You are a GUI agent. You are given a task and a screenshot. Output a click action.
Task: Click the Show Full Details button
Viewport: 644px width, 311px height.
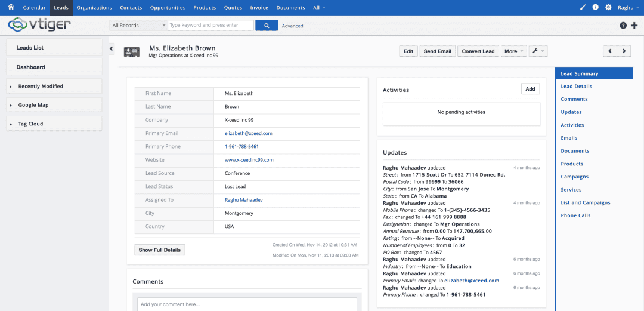click(x=160, y=250)
